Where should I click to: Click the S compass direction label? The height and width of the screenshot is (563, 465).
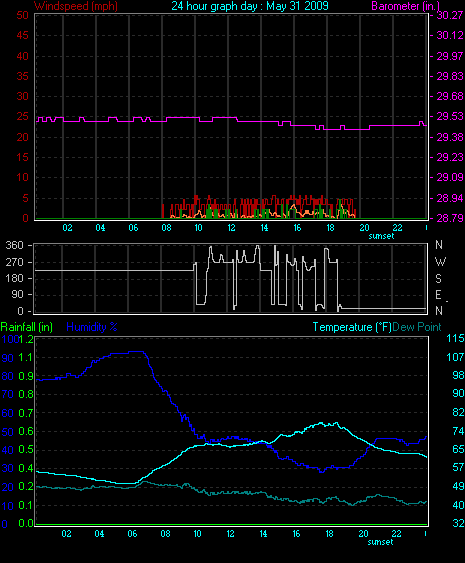tap(438, 278)
